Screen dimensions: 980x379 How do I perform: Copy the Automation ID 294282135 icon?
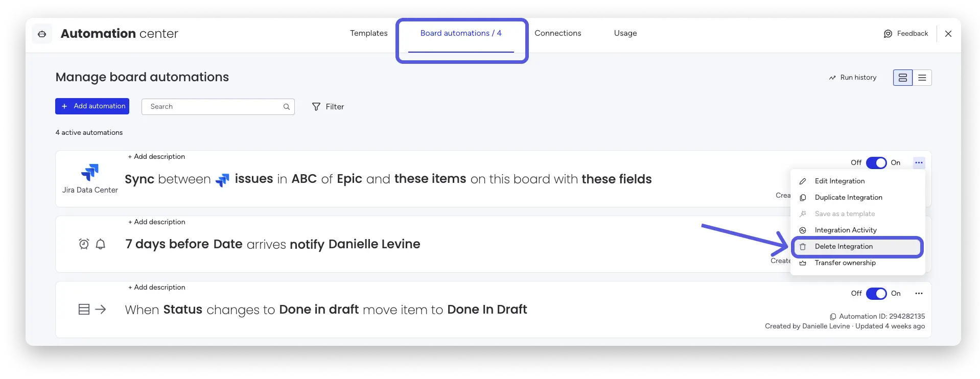point(833,317)
